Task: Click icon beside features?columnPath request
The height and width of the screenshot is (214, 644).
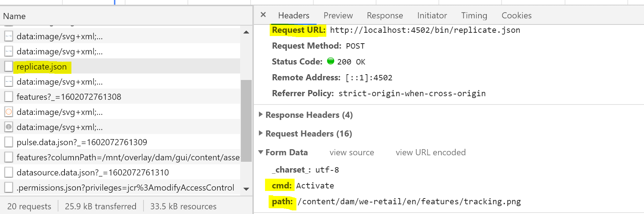Action: (x=9, y=157)
